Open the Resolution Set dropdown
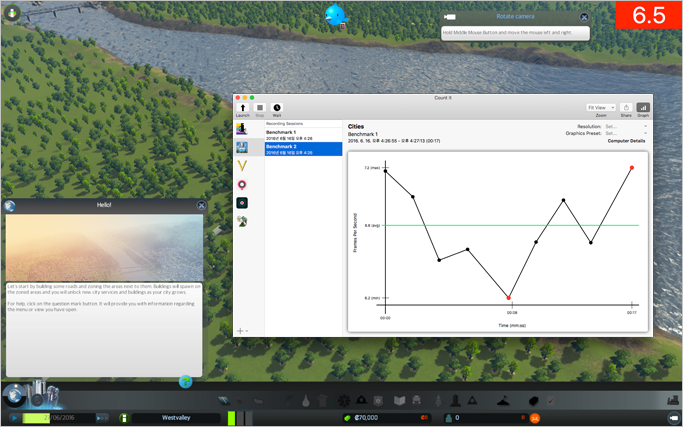 (626, 126)
